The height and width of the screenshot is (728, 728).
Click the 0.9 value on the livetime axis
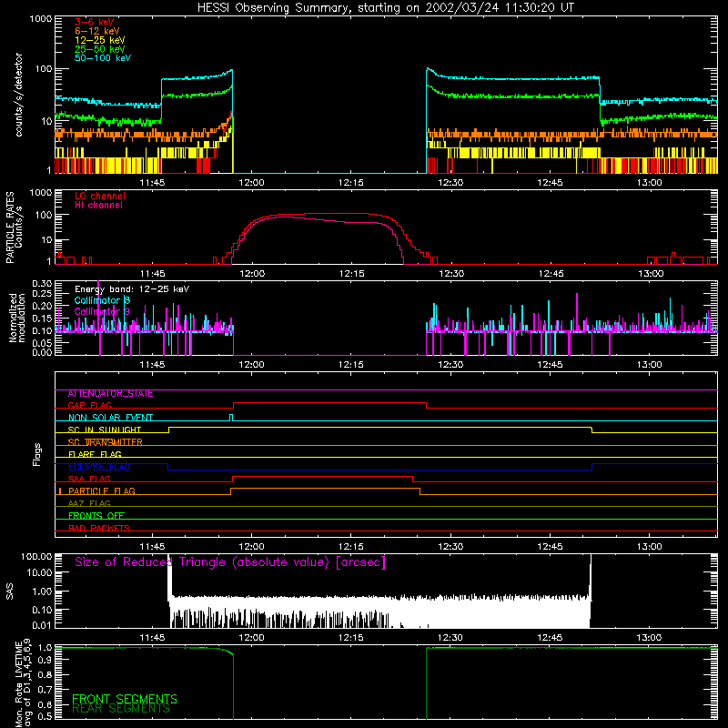[x=45, y=660]
